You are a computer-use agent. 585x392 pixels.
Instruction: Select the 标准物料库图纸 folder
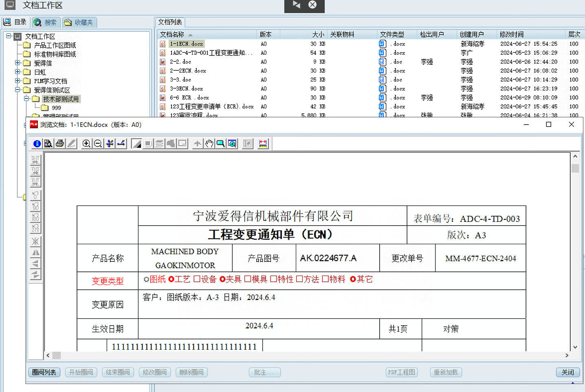point(55,54)
